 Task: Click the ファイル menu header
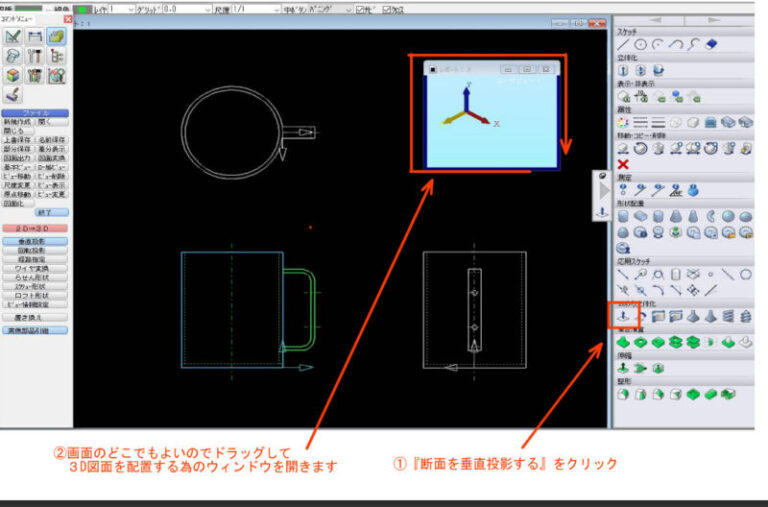point(35,113)
